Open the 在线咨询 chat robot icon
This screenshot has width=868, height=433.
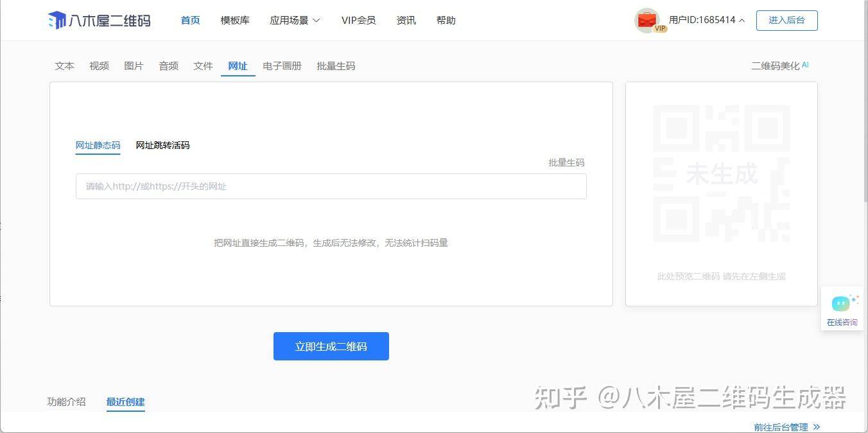coord(841,303)
